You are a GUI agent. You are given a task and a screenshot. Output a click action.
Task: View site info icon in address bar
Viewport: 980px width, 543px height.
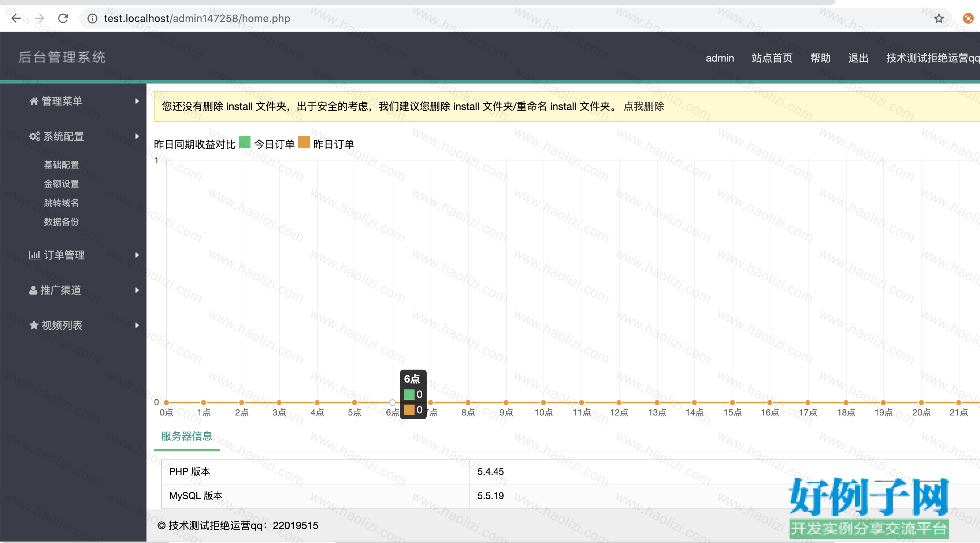[x=92, y=18]
